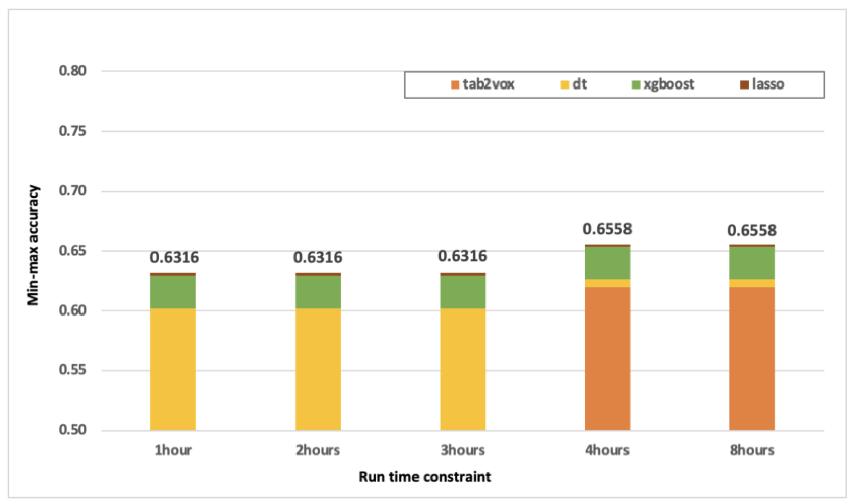Click the 0.6316 data label above 1hour
Viewport: 853px width, 504px height.
click(x=174, y=257)
